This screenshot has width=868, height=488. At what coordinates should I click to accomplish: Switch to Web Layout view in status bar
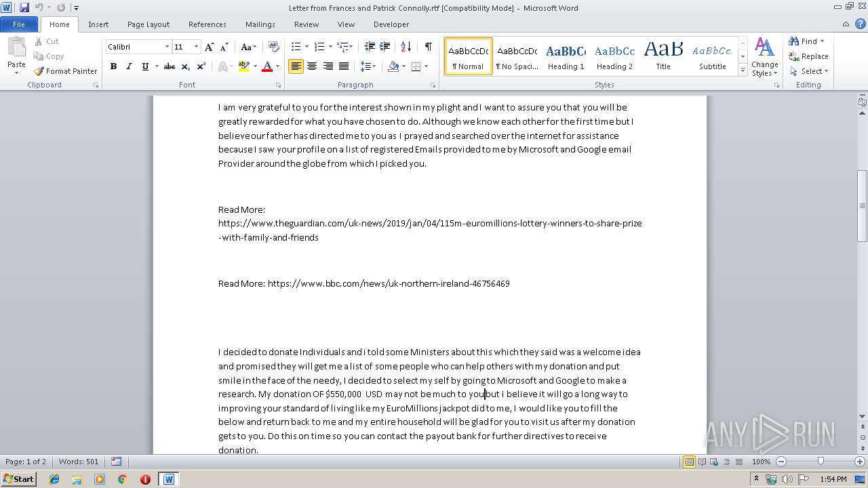[x=715, y=462]
